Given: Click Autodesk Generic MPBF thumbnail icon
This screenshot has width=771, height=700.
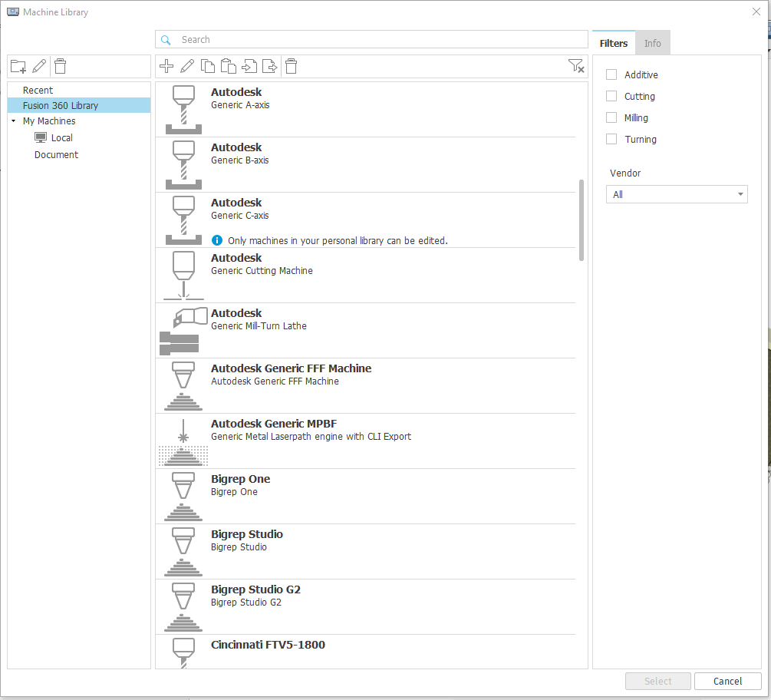Looking at the screenshot, I should click(183, 441).
